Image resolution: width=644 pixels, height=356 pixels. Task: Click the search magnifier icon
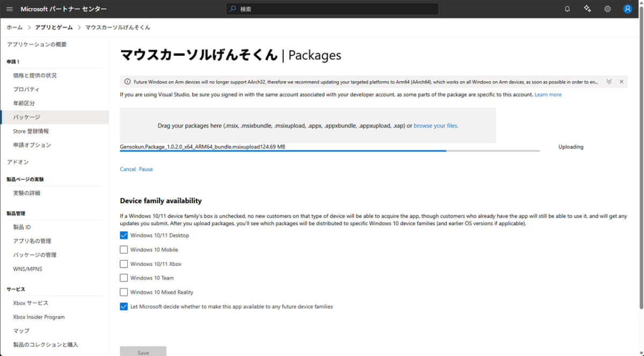232,9
